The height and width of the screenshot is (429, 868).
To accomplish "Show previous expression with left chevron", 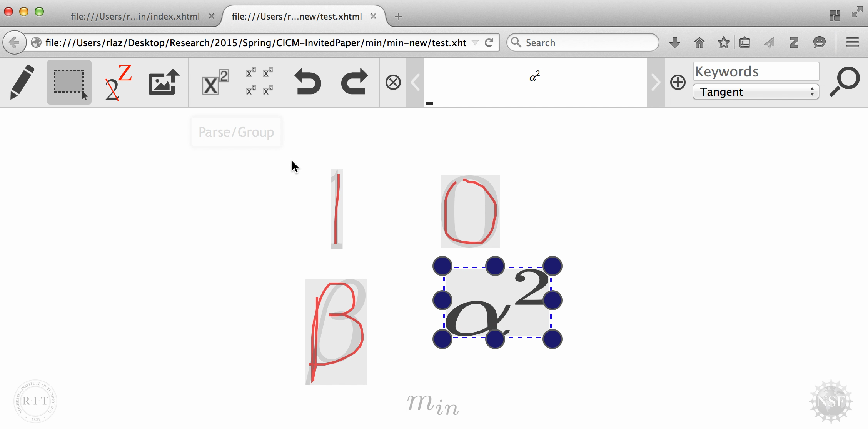I will 415,82.
